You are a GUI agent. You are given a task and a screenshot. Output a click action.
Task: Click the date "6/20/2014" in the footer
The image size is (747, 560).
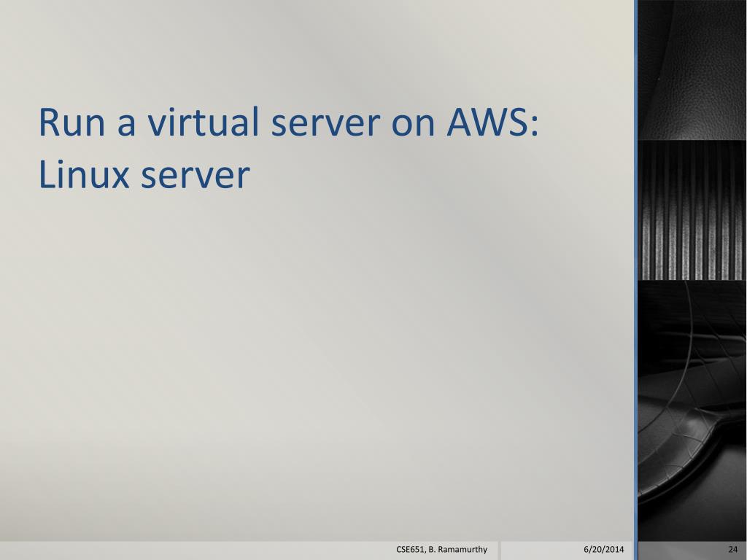tap(603, 549)
